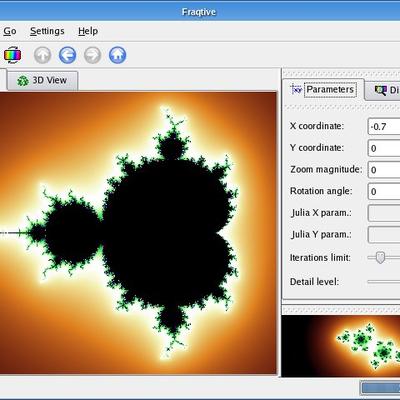The width and height of the screenshot is (400, 400).
Task: Click the X coordinate field showing -0.7
Action: point(384,126)
